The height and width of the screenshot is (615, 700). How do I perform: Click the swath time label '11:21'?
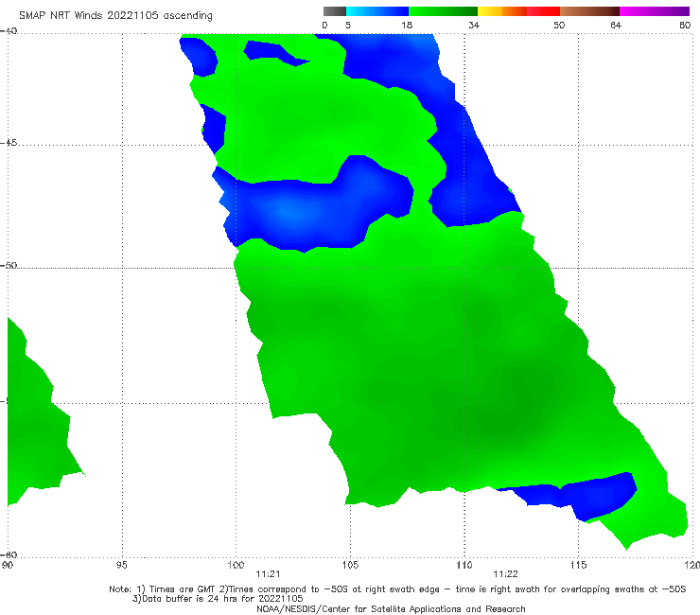coord(268,574)
